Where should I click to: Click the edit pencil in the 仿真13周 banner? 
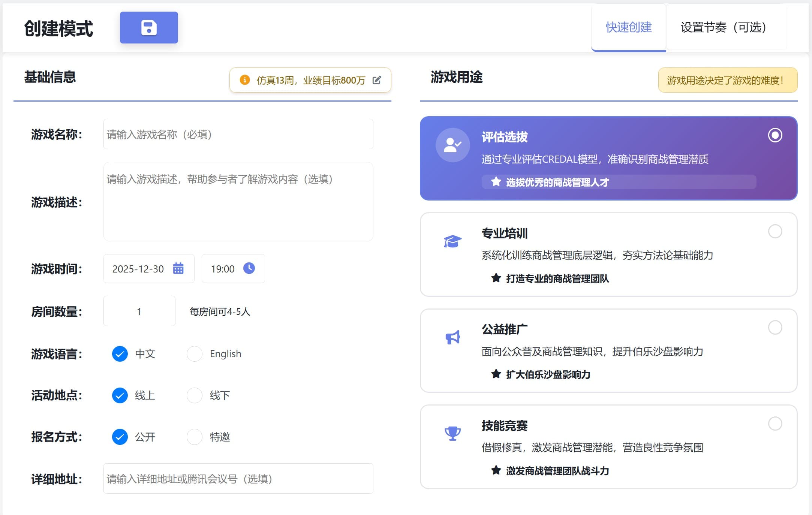(377, 80)
